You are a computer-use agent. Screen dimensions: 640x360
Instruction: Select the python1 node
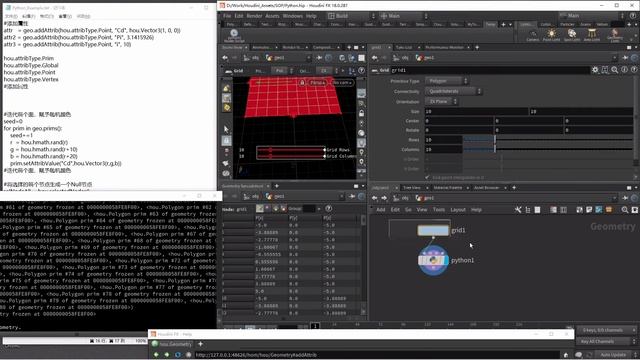pyautogui.click(x=433, y=260)
